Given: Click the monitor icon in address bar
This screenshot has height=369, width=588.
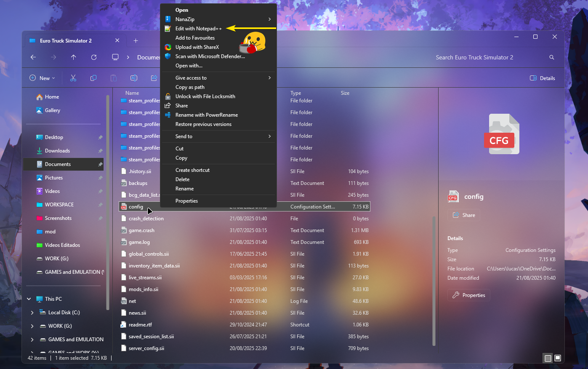Looking at the screenshot, I should click(115, 57).
